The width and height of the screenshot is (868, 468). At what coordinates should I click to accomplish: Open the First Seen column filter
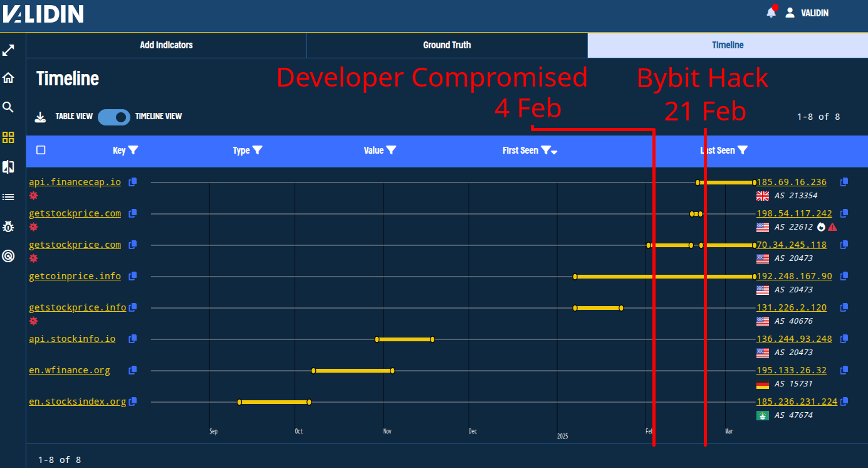pyautogui.click(x=545, y=151)
